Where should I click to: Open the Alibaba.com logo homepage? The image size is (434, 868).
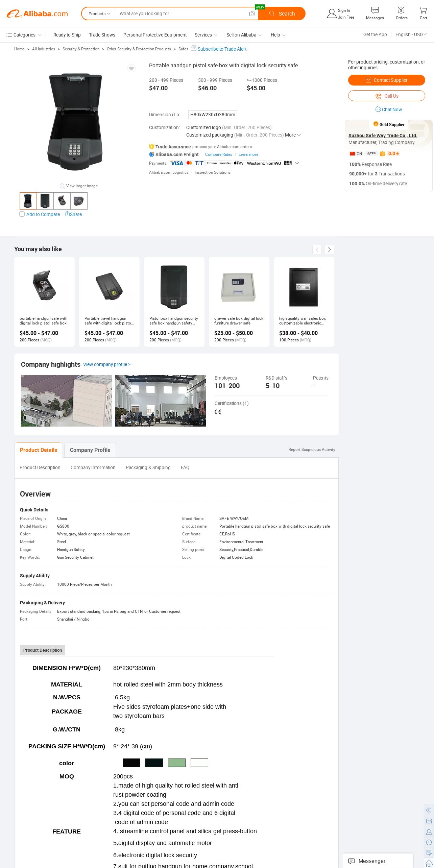coord(37,14)
